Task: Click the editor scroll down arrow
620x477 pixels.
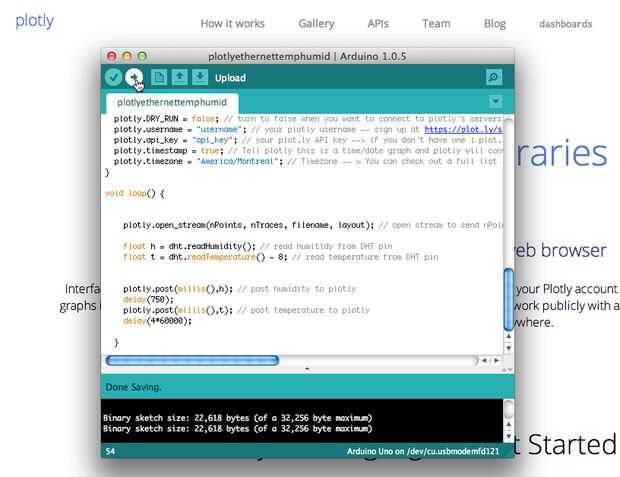Action: 509,348
